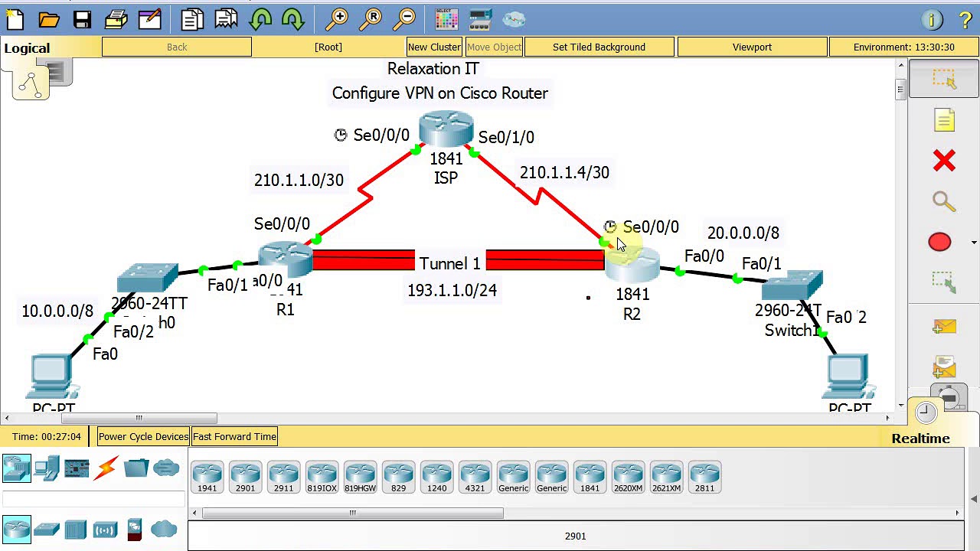The width and height of the screenshot is (980, 551).
Task: Click the [Root] level button
Action: [328, 47]
